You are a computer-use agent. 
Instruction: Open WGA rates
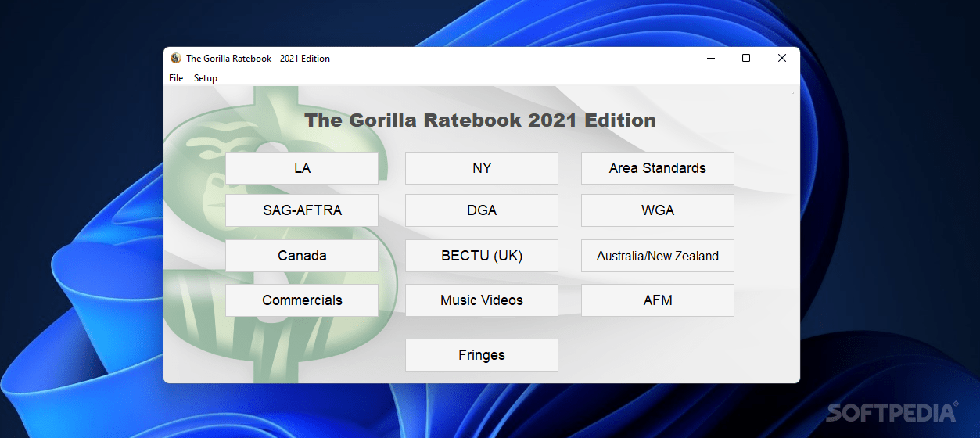[658, 210]
